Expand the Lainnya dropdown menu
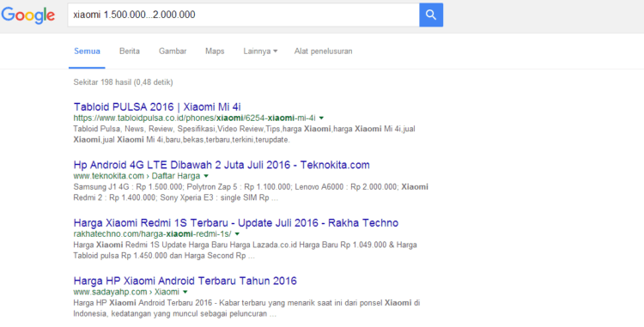 click(x=260, y=51)
